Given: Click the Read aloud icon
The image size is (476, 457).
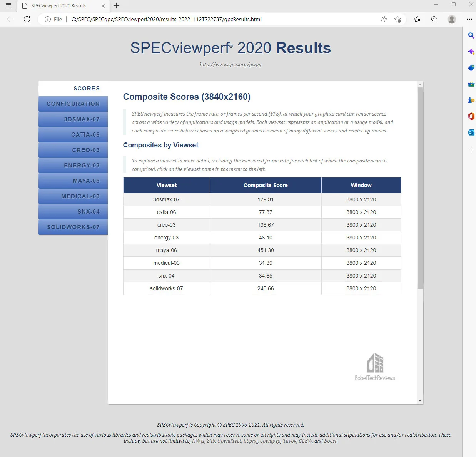Looking at the screenshot, I should click(384, 19).
